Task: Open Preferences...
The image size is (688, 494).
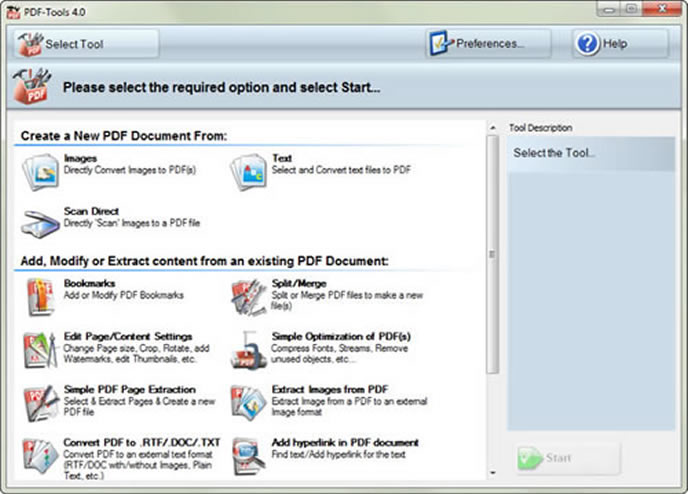Action: [x=488, y=43]
